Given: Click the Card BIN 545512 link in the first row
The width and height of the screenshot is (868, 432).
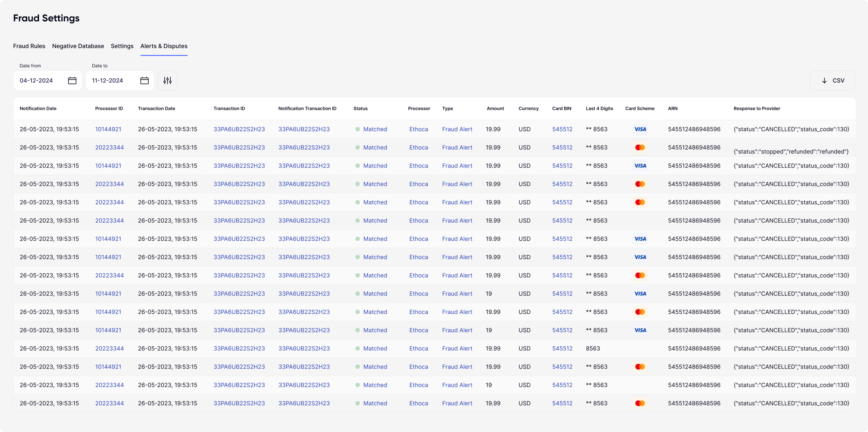Looking at the screenshot, I should pyautogui.click(x=562, y=129).
